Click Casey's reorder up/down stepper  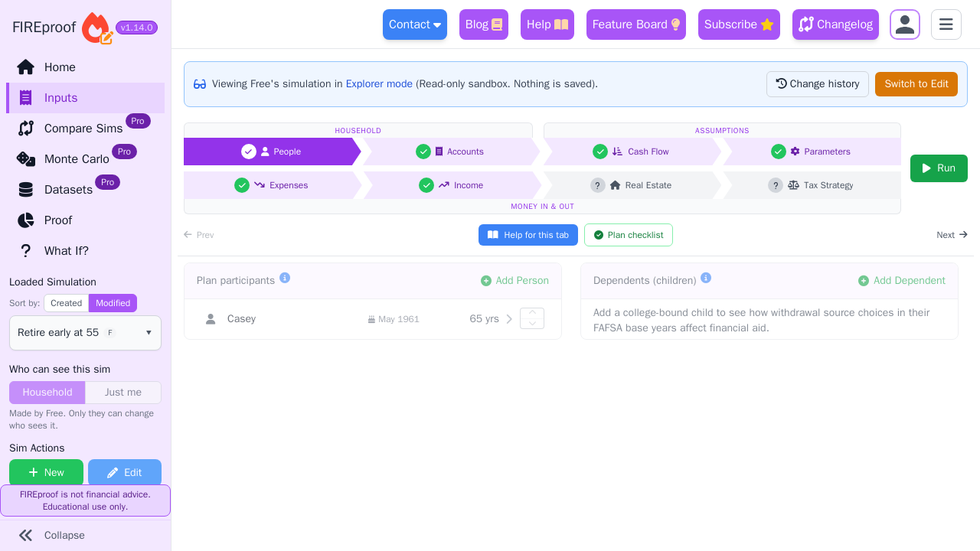point(532,318)
